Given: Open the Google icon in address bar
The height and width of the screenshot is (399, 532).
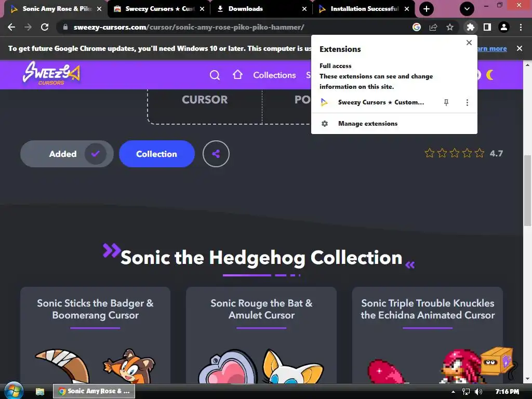Looking at the screenshot, I should click(x=417, y=27).
